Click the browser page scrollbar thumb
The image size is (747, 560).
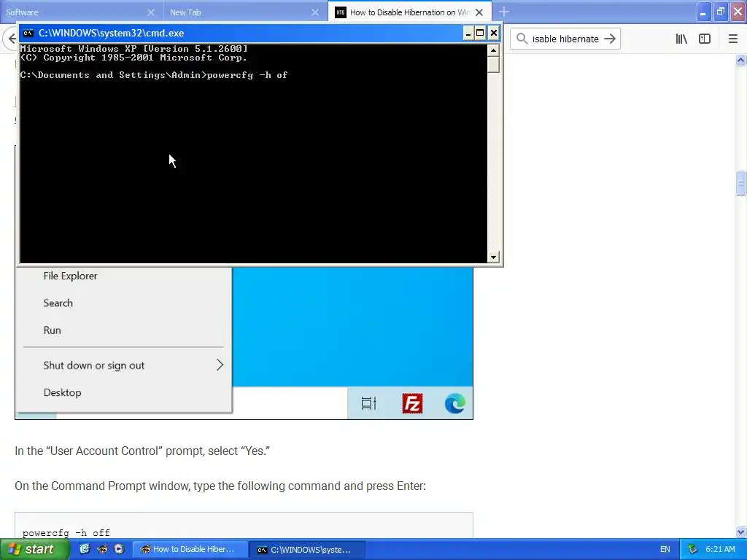[740, 183]
